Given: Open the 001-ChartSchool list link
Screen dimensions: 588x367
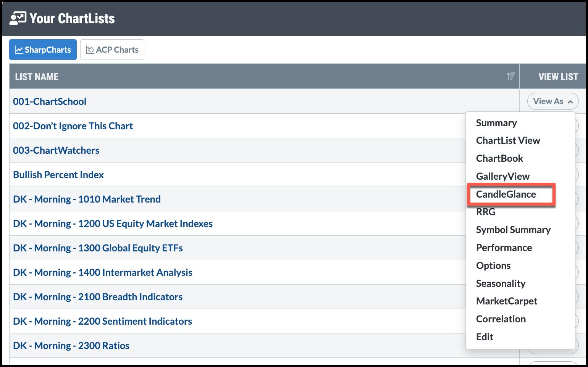Looking at the screenshot, I should coord(50,101).
